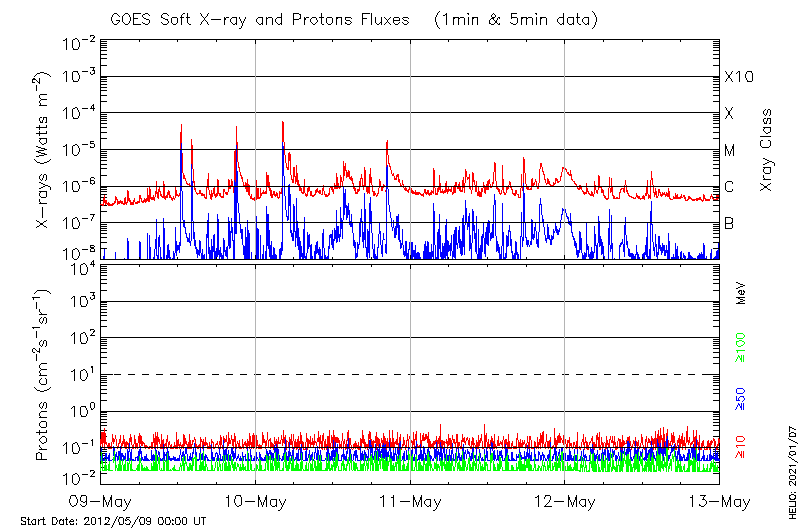
Task: Select the red ≥10 MeV legend label
Action: pyautogui.click(x=742, y=448)
